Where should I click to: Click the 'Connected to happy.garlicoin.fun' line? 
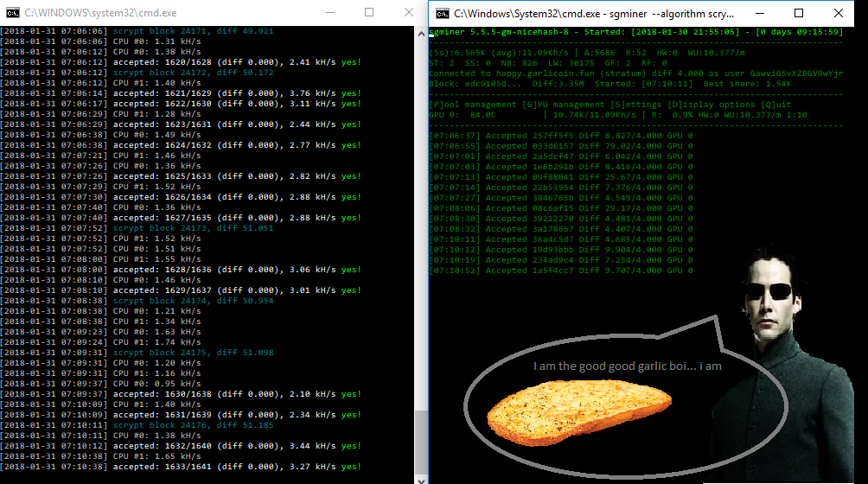(636, 73)
